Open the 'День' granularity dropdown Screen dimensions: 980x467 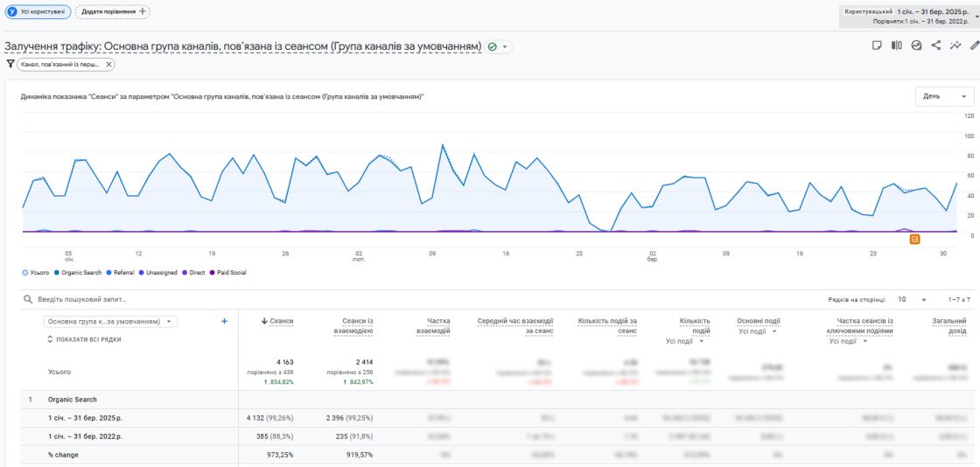point(944,96)
